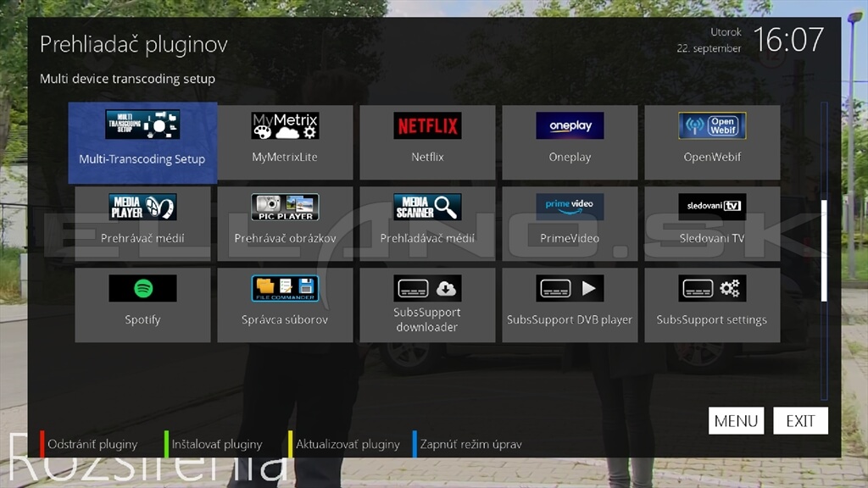Launch File Commander (Správca súborov)
868x488 pixels.
285,305
